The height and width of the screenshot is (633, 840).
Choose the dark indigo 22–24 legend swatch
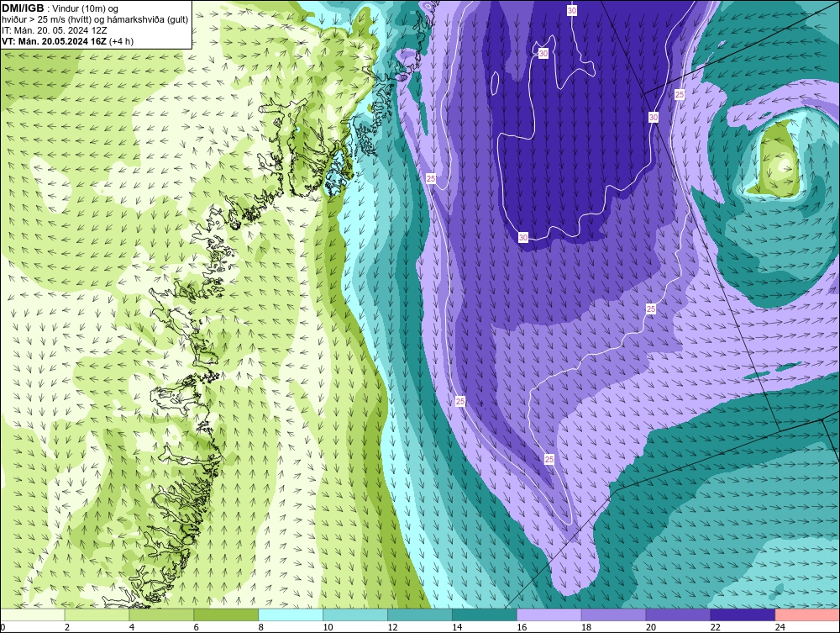(x=743, y=615)
